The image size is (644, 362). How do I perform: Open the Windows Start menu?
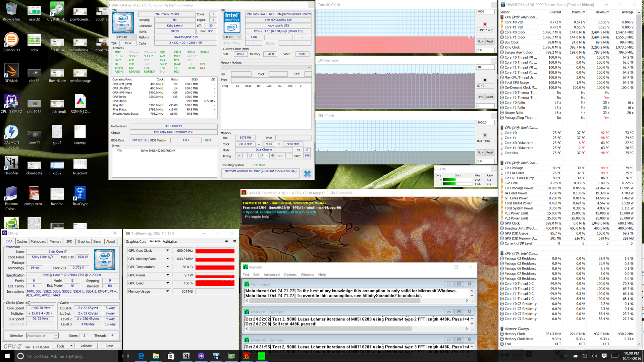click(7, 356)
